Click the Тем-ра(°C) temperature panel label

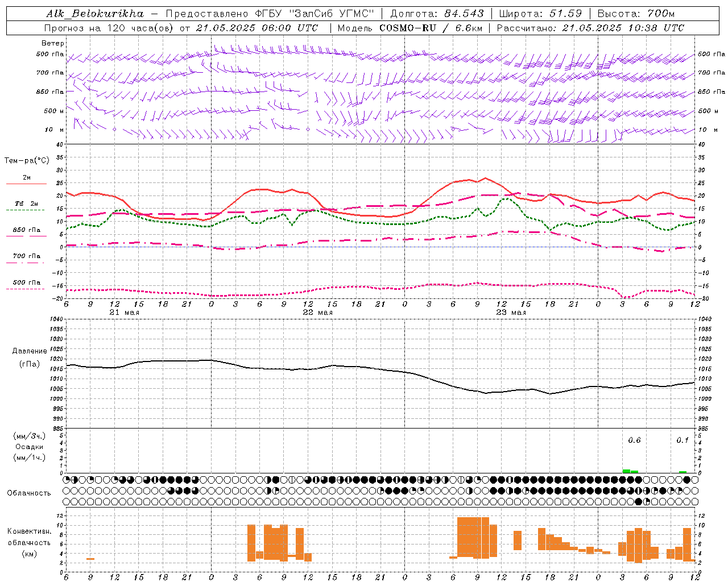tap(27, 161)
